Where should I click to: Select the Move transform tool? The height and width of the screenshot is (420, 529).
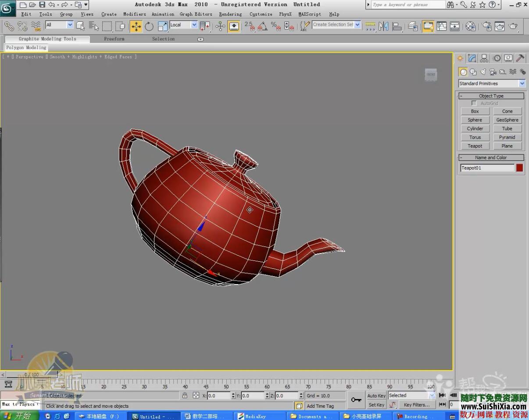pos(136,26)
